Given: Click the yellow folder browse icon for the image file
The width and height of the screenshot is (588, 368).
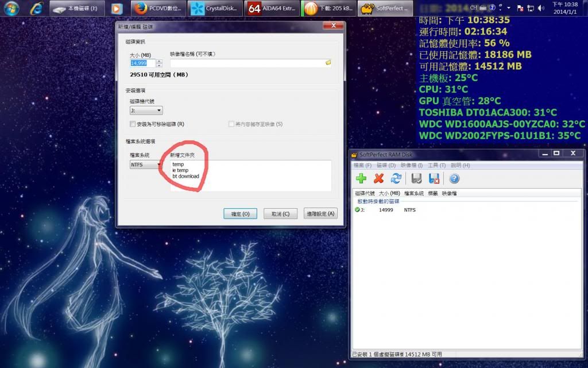Looking at the screenshot, I should pos(328,63).
